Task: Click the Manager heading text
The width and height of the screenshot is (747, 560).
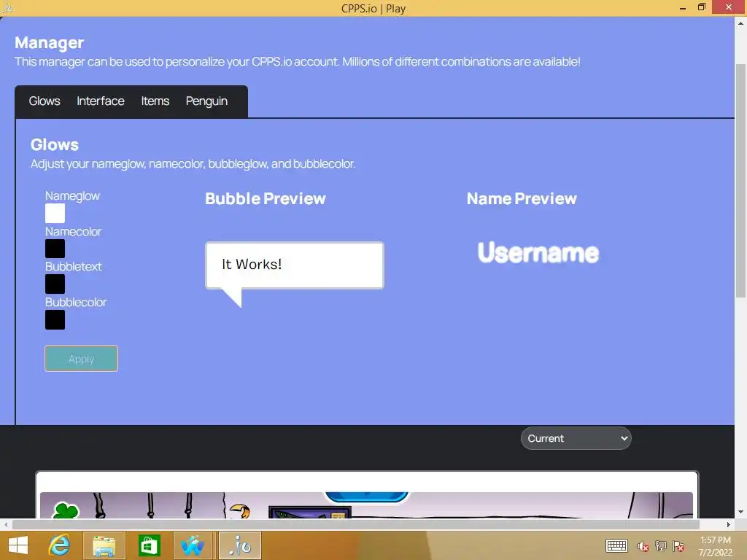Action: pyautogui.click(x=49, y=43)
